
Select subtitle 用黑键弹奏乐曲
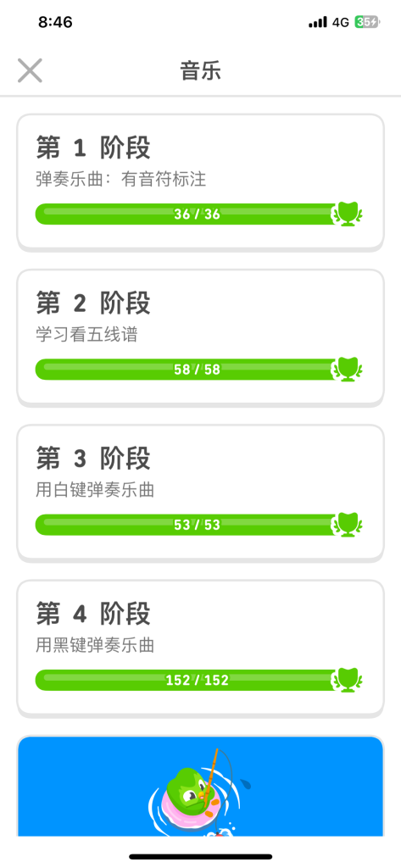pos(95,647)
